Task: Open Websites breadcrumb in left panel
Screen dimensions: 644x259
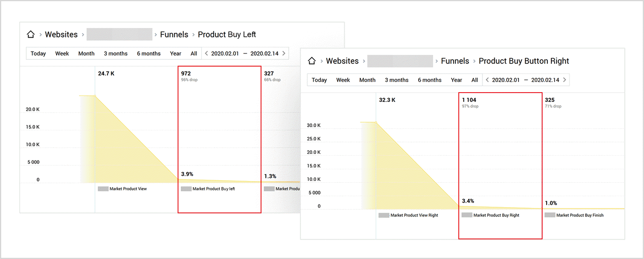Action: [61, 35]
